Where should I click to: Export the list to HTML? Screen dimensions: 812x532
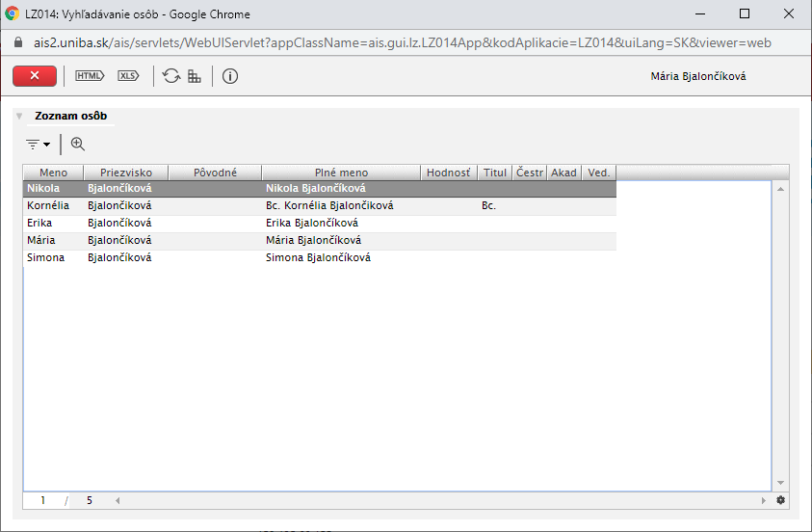click(x=89, y=76)
